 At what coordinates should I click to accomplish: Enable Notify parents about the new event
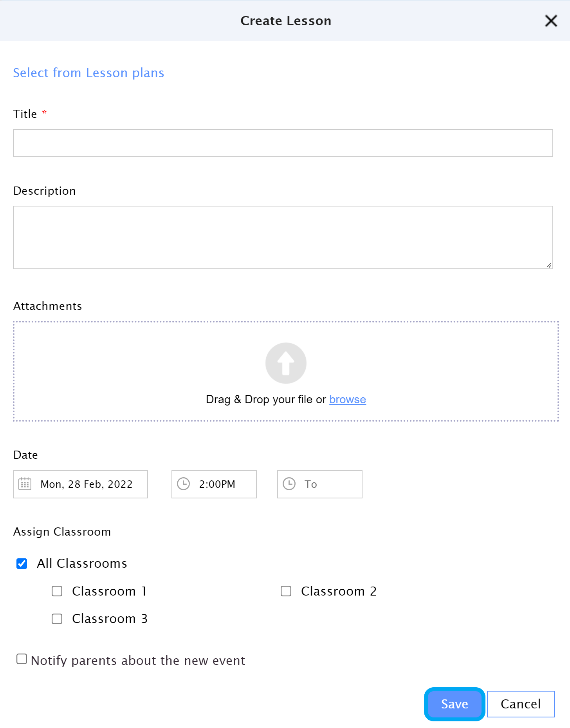coord(22,659)
